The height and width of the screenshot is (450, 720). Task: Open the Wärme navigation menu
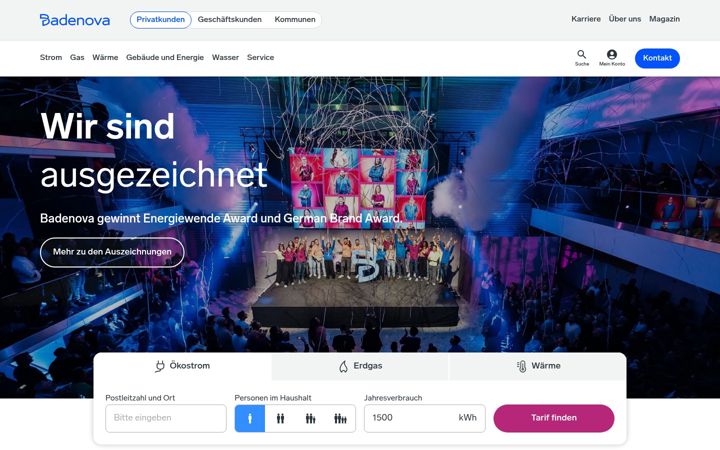tap(105, 57)
